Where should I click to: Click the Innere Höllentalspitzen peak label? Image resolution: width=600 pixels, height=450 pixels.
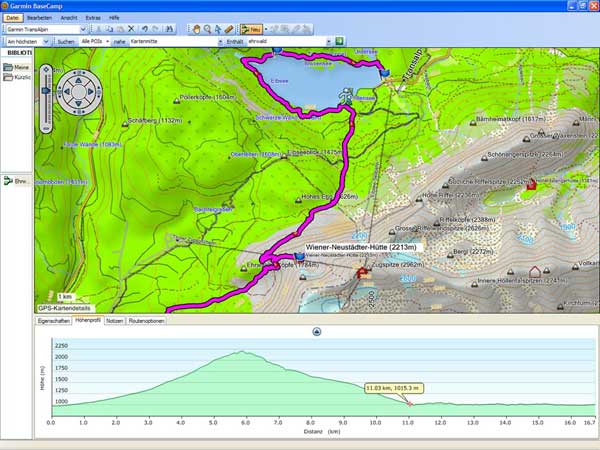tap(522, 281)
